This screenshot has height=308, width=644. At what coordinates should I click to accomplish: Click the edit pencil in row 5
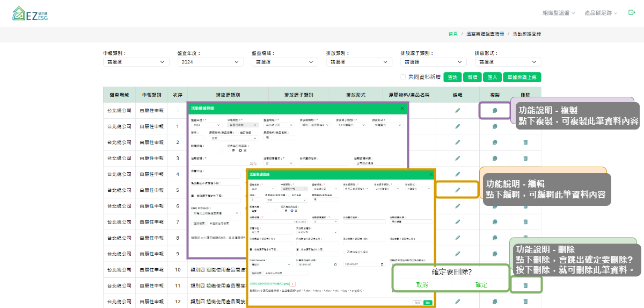(457, 190)
